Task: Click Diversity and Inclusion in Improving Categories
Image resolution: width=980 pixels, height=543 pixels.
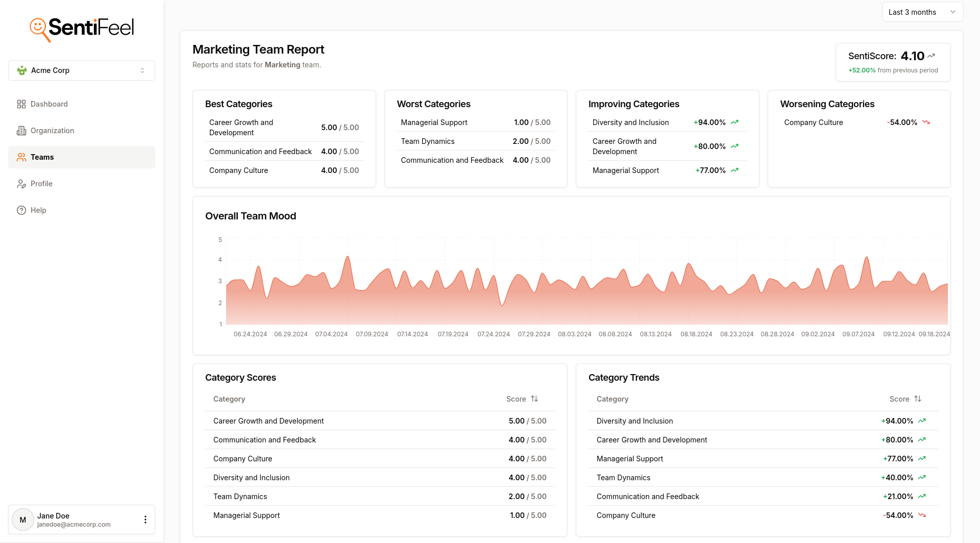Action: pyautogui.click(x=630, y=122)
